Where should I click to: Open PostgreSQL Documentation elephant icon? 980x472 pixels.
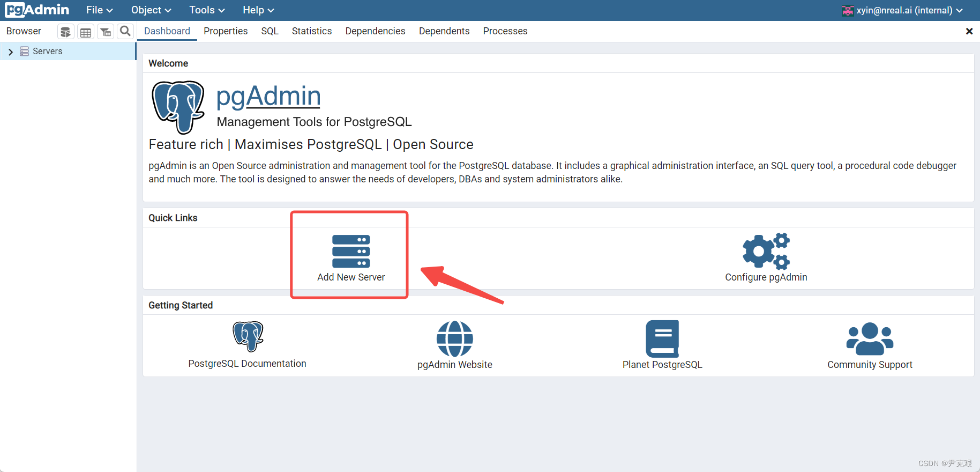click(x=248, y=336)
